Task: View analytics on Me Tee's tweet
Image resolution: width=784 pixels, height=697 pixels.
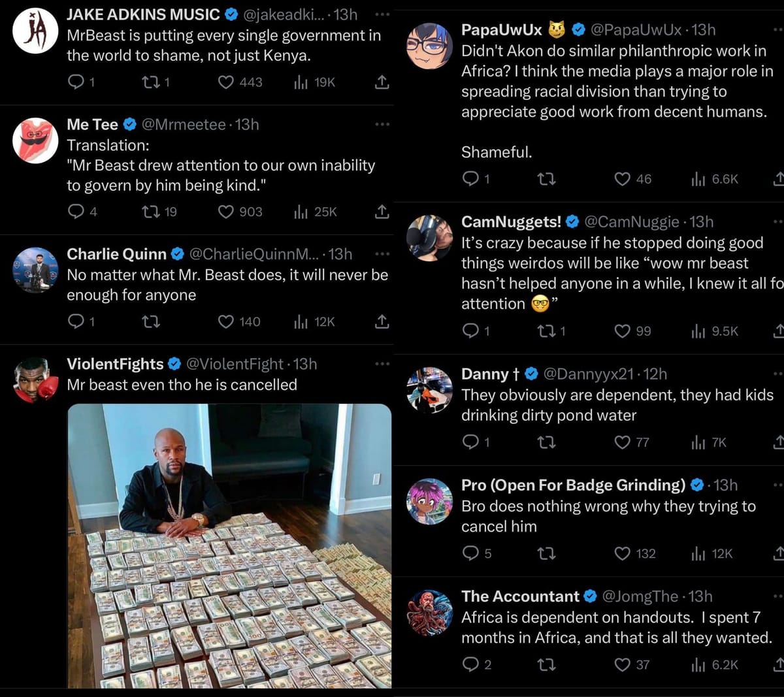Action: tap(301, 212)
